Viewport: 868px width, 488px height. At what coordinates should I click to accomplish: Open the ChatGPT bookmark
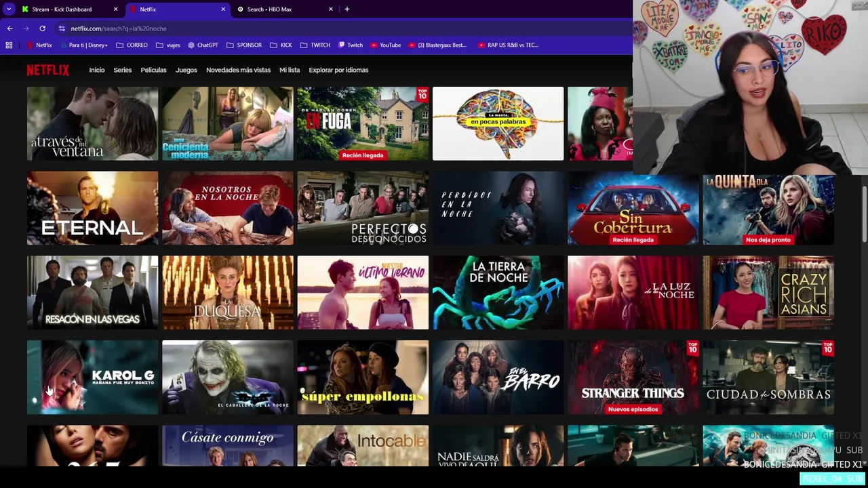(x=203, y=45)
